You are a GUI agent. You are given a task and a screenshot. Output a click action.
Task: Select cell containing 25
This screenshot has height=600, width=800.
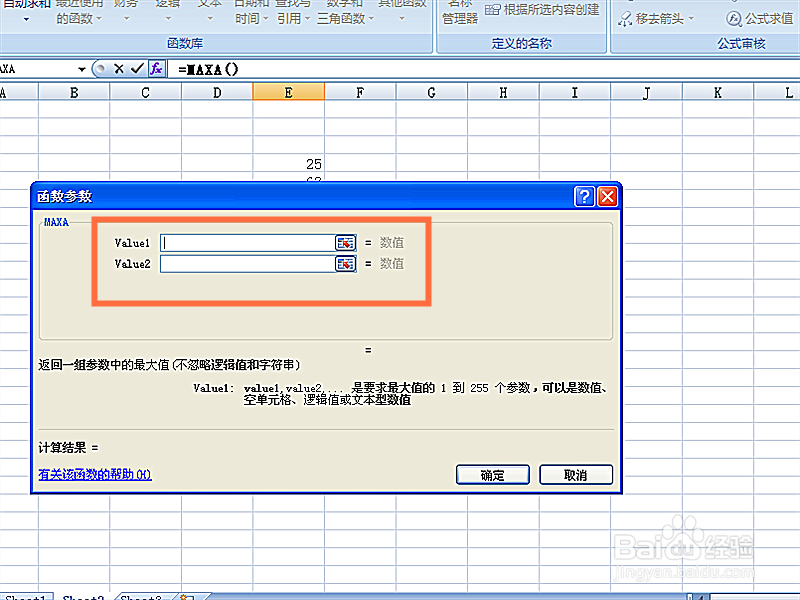(x=289, y=163)
